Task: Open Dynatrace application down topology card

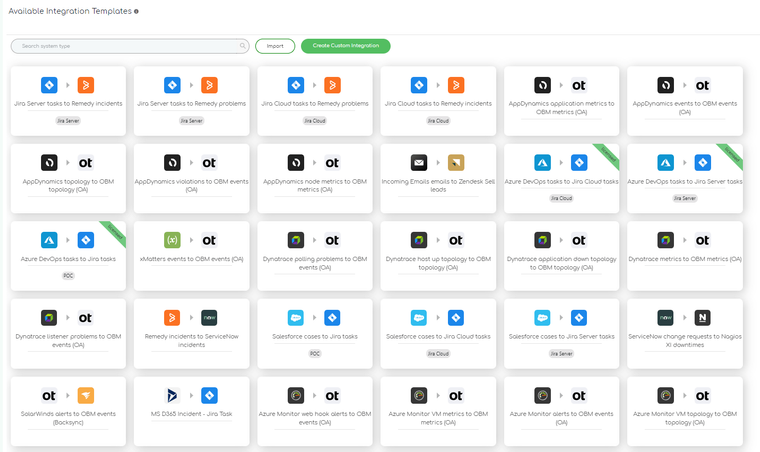Action: pos(562,256)
